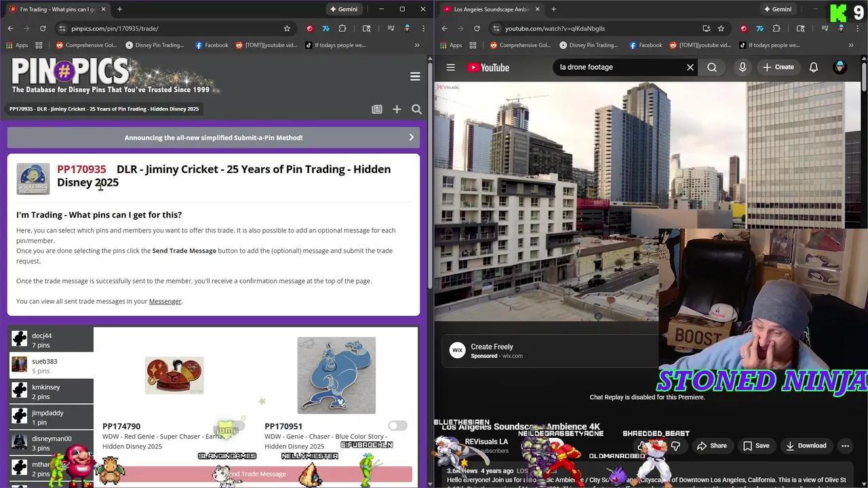Go to YouTube home via logo

click(x=488, y=67)
